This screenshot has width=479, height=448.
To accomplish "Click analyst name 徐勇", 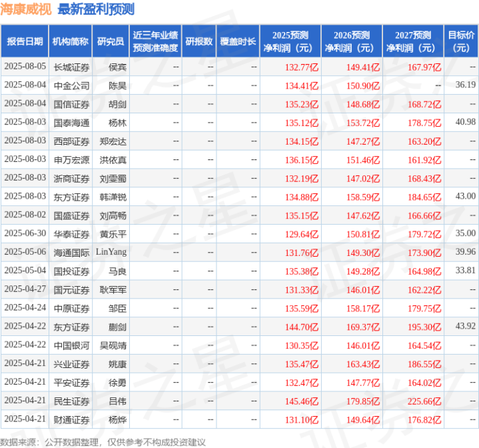I will 117,383.
